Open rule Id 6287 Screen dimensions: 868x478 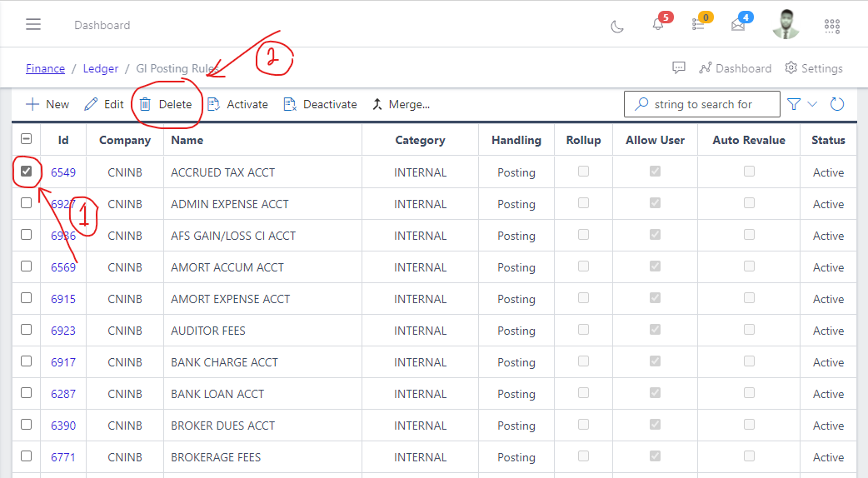(63, 393)
